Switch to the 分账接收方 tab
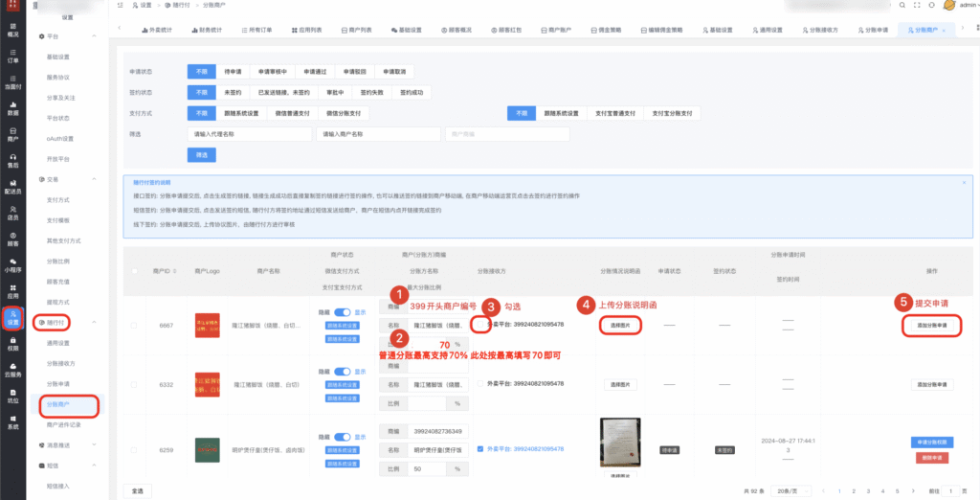The image size is (980, 500). [820, 30]
